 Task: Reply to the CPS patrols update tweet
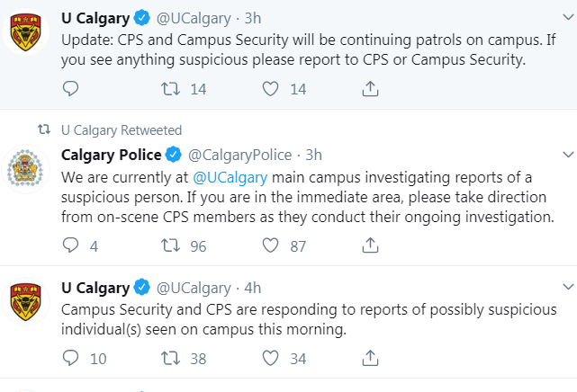[72, 88]
